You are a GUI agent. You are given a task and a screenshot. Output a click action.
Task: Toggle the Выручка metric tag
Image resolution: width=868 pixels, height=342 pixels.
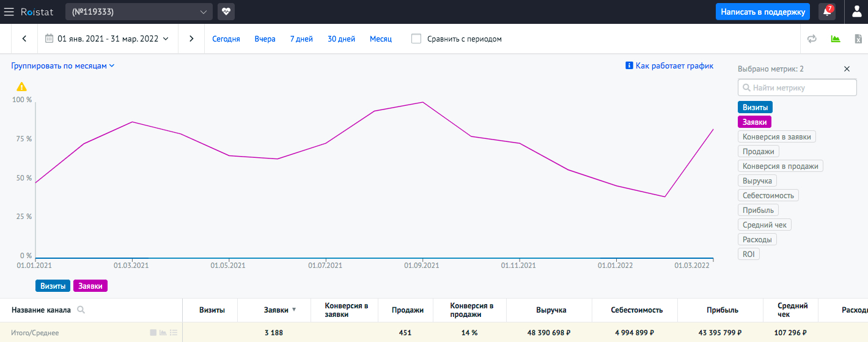tap(757, 181)
